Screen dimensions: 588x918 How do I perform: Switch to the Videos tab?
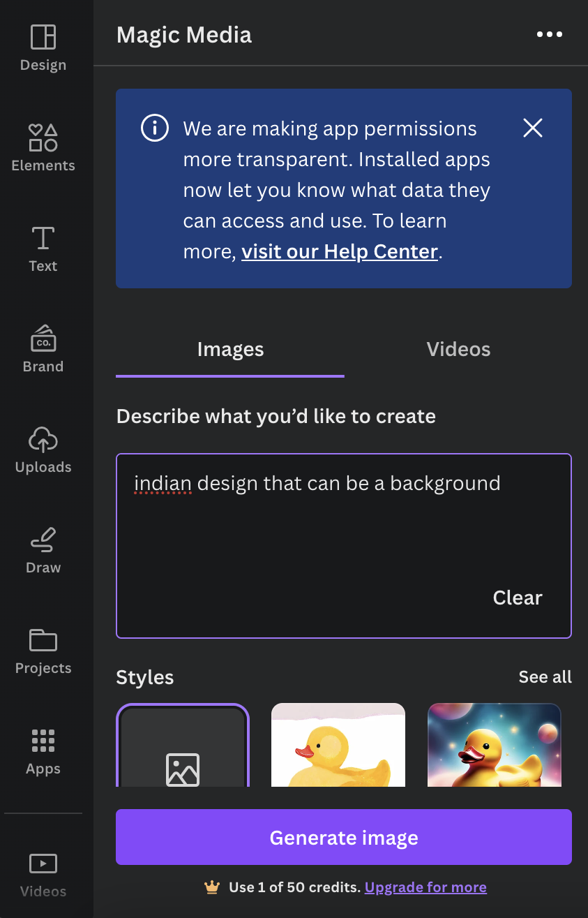[x=458, y=350]
